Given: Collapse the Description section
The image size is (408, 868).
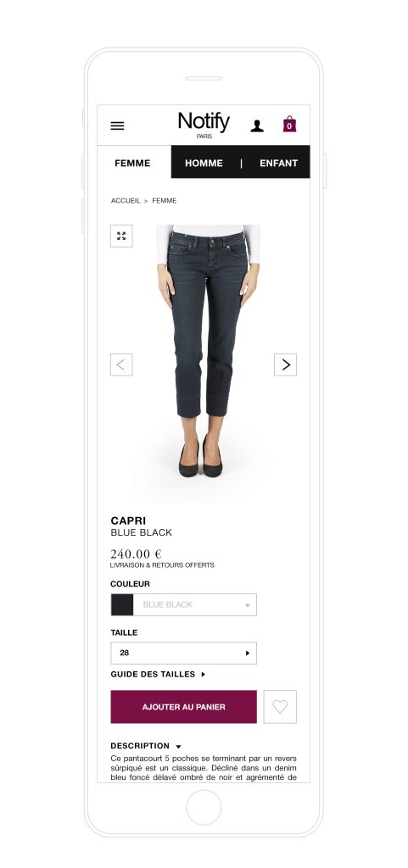Looking at the screenshot, I should pos(146,746).
